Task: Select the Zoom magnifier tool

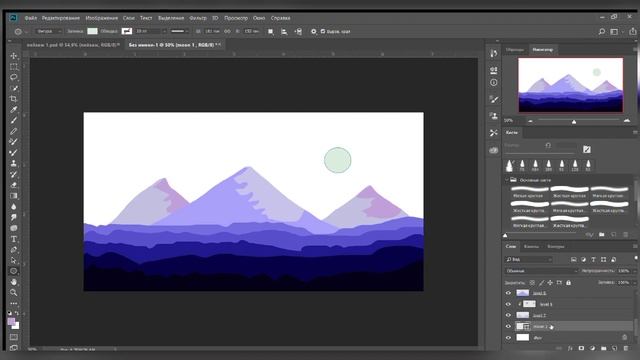Action: click(13, 292)
